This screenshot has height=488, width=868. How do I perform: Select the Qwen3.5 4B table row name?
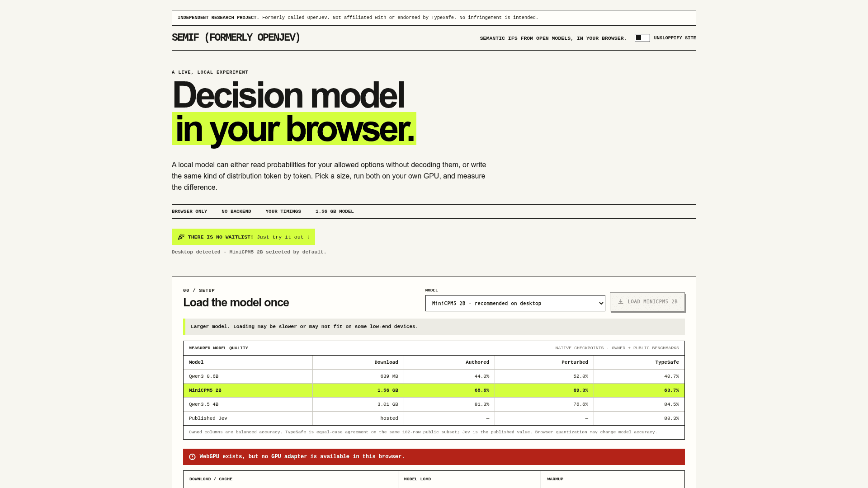pos(203,404)
